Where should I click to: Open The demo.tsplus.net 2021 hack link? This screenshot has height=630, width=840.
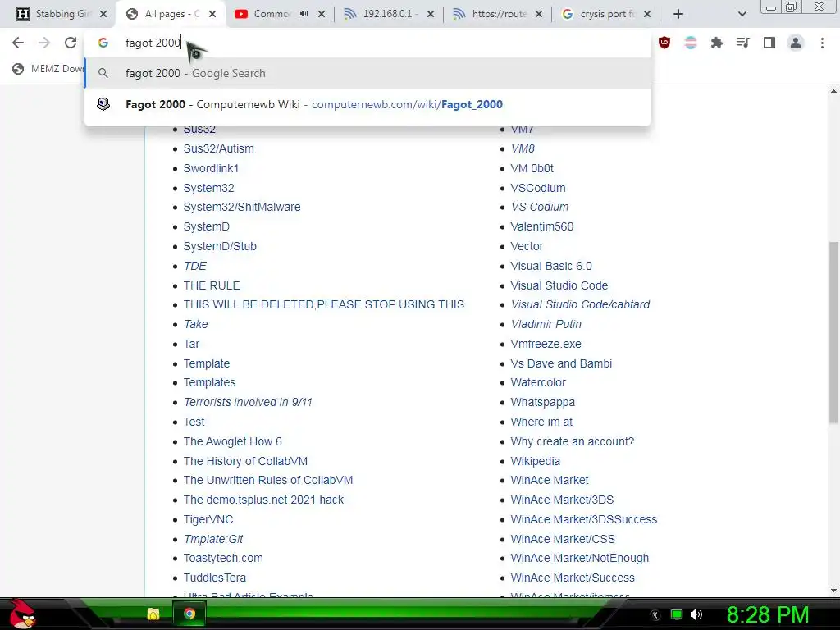[263, 500]
